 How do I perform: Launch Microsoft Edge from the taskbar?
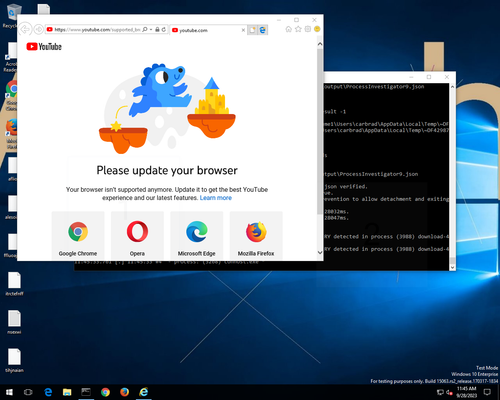click(x=48, y=392)
